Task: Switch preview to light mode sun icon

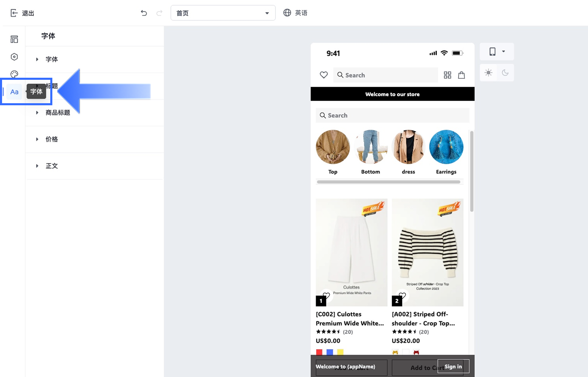Action: tap(489, 73)
